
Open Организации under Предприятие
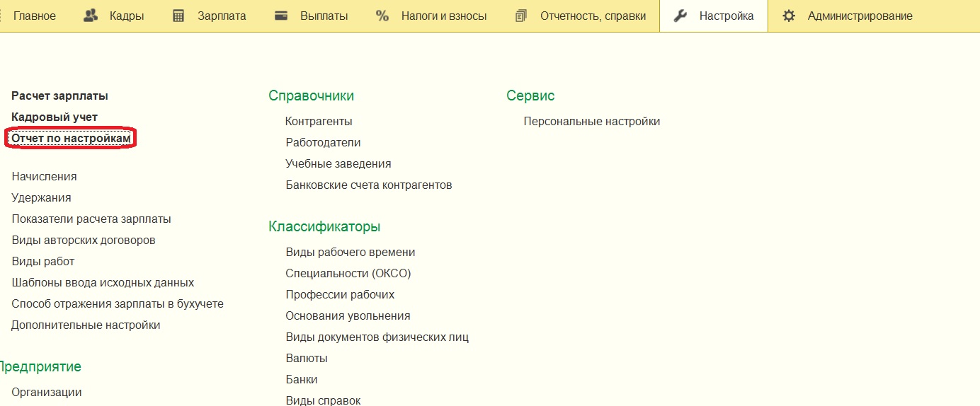(x=47, y=392)
